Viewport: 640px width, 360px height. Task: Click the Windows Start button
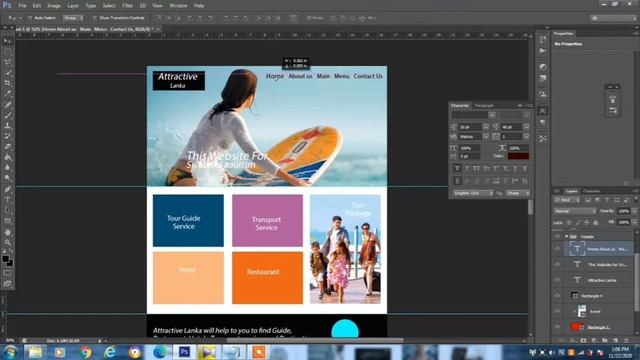point(10,352)
